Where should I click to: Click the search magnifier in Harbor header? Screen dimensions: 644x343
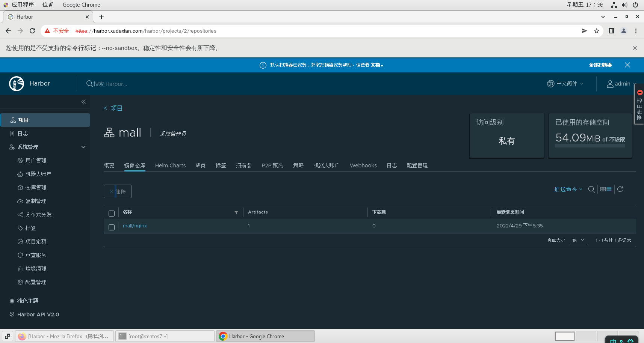(89, 84)
